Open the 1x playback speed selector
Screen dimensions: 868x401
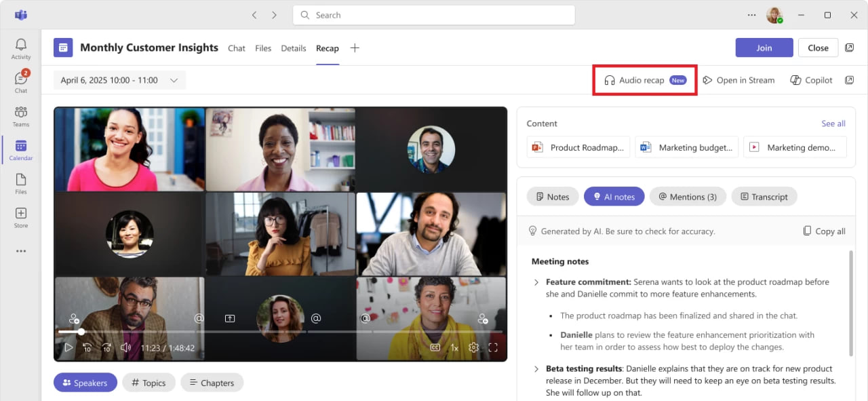(454, 347)
